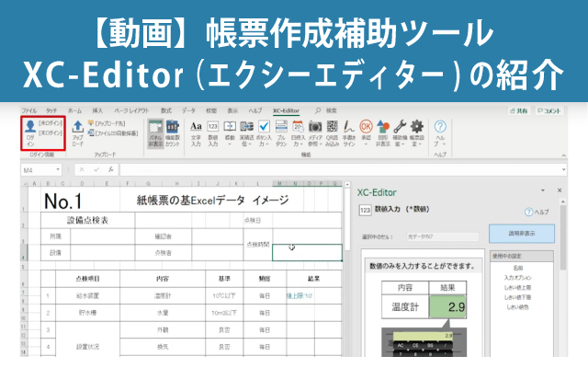Switch to the 校閲 ribbon tab
Image resolution: width=588 pixels, height=368 pixels.
(211, 110)
